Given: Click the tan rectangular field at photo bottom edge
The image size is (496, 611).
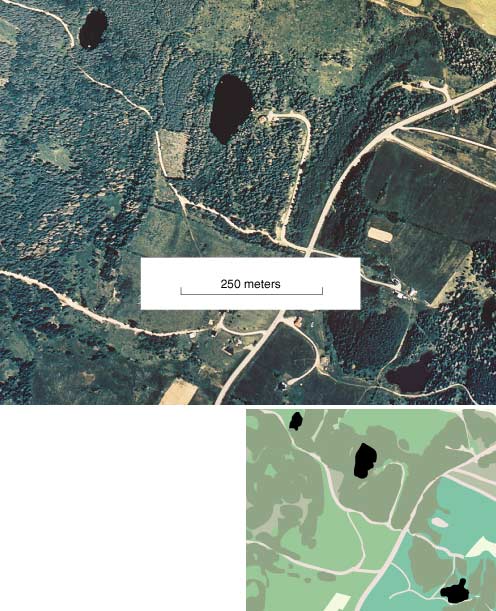Looking at the screenshot, I should click(x=179, y=392).
